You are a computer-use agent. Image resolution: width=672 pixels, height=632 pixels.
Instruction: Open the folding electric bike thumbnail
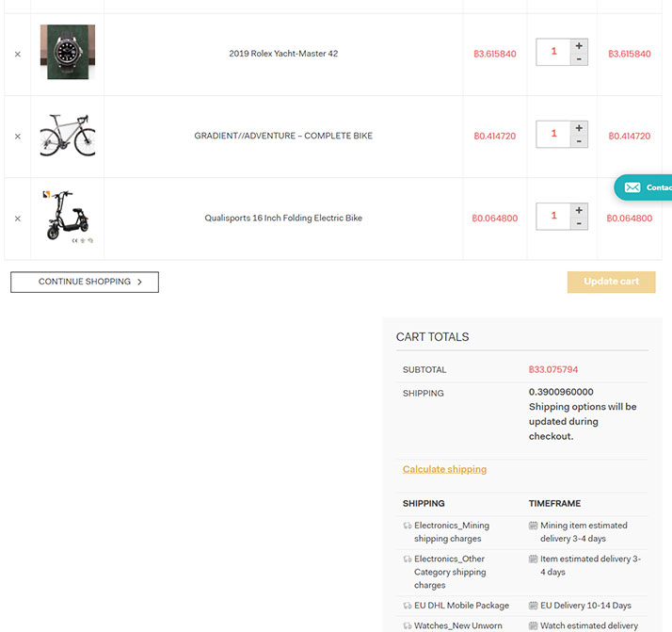(x=68, y=217)
